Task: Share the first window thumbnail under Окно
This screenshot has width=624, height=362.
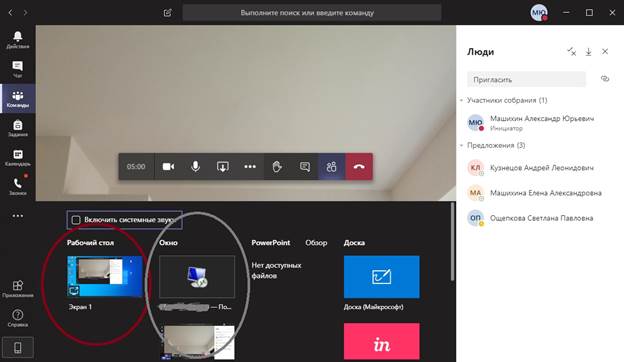Action: coord(197,277)
